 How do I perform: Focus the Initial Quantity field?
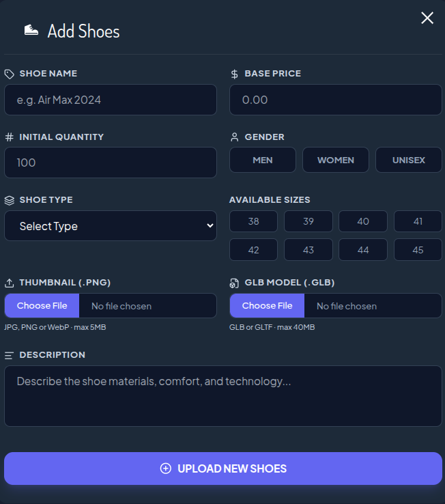point(111,163)
